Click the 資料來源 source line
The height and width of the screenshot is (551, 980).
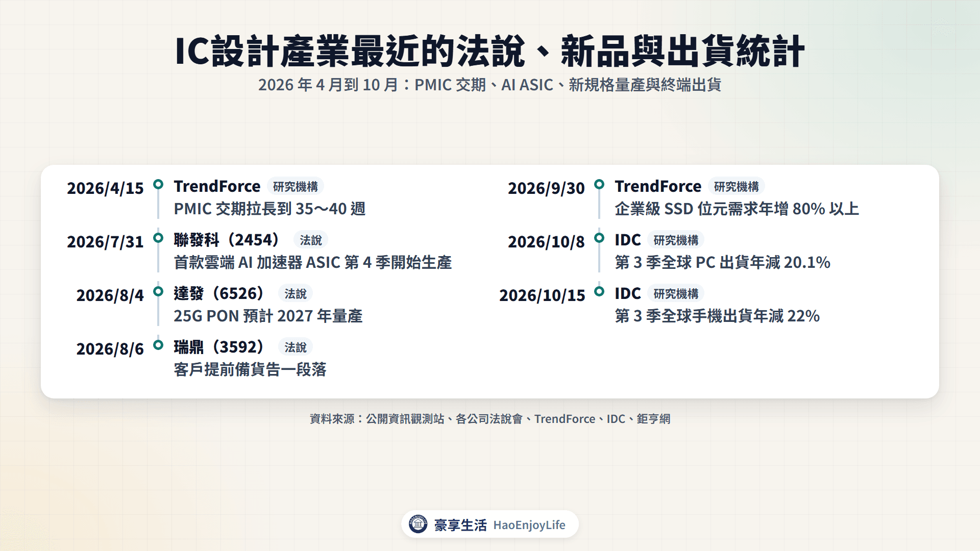490,419
